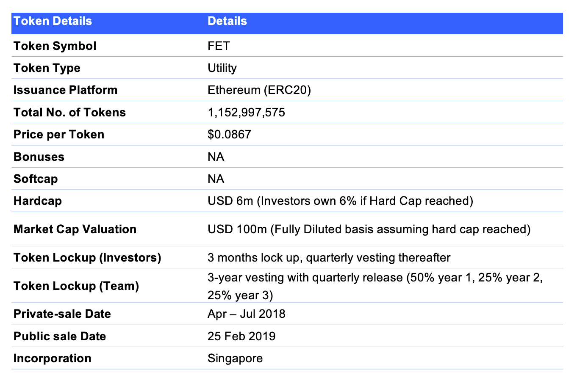Select the FET value cell
This screenshot has width=588, height=375.
(219, 46)
